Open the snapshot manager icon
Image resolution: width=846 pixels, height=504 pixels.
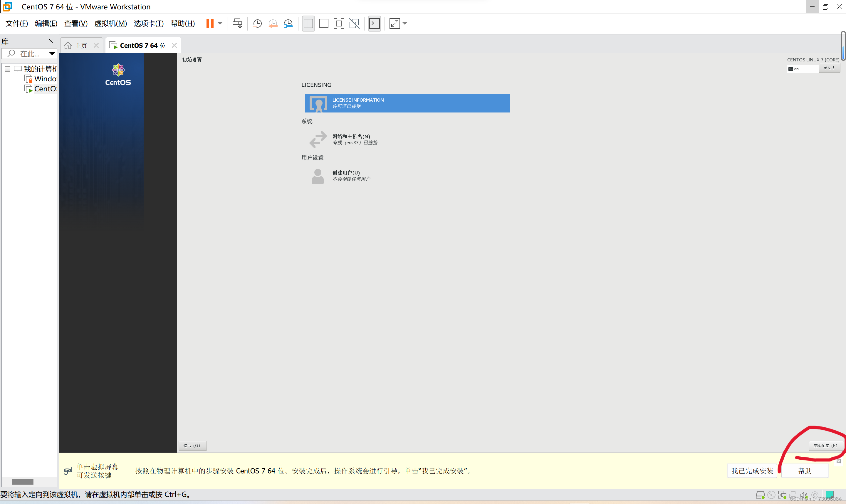288,23
